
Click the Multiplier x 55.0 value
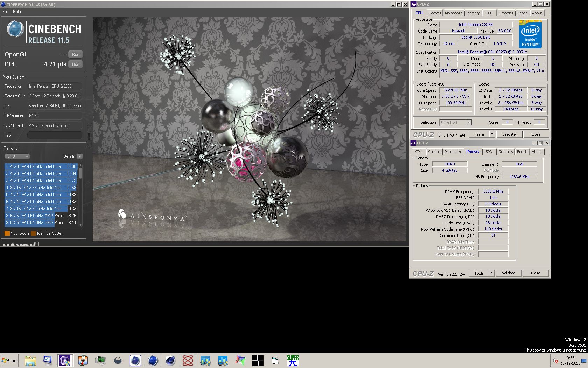456,96
